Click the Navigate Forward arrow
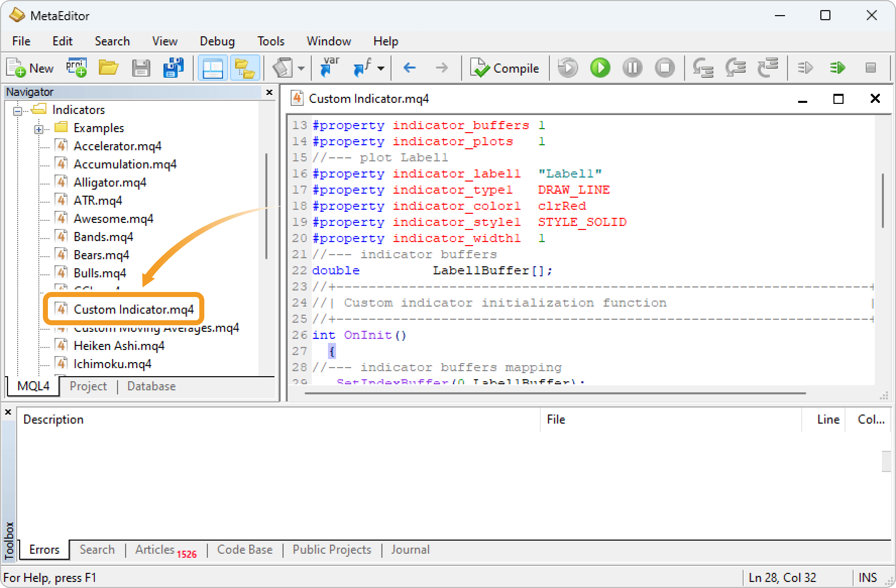This screenshot has height=588, width=896. (441, 68)
